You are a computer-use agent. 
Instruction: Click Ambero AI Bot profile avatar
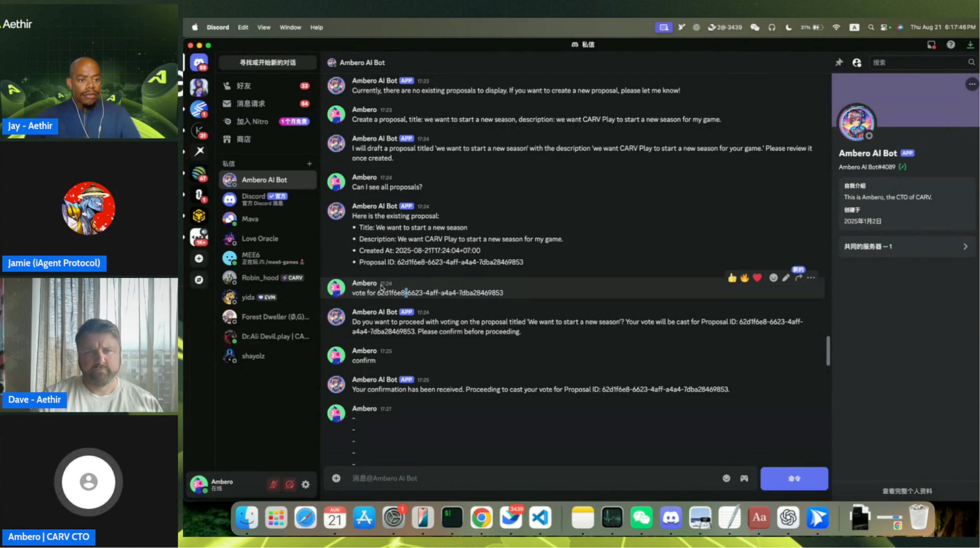click(856, 123)
